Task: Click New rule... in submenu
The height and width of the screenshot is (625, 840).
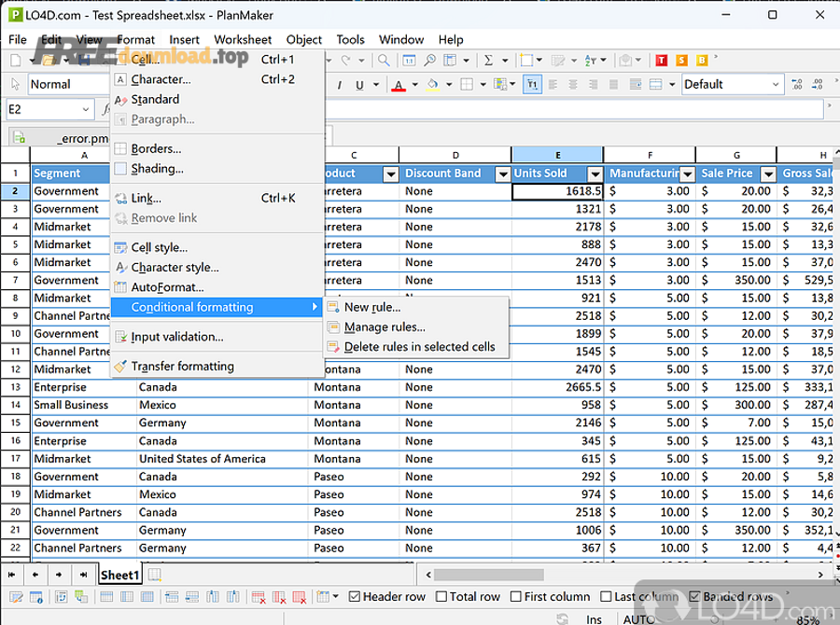Action: [416, 308]
